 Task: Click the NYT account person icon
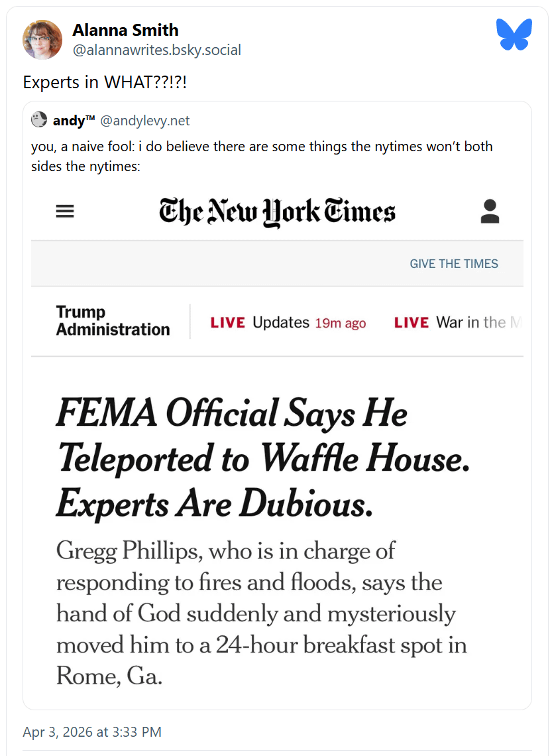click(490, 212)
